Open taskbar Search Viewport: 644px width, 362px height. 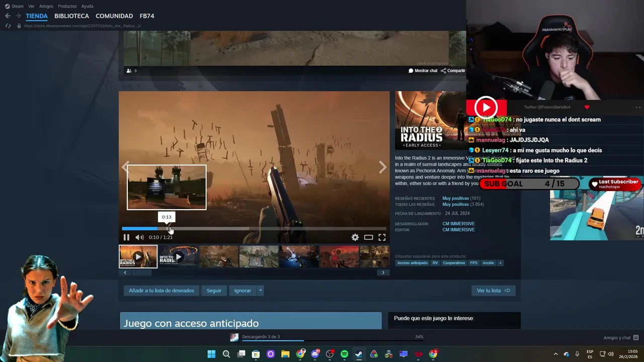point(226,354)
